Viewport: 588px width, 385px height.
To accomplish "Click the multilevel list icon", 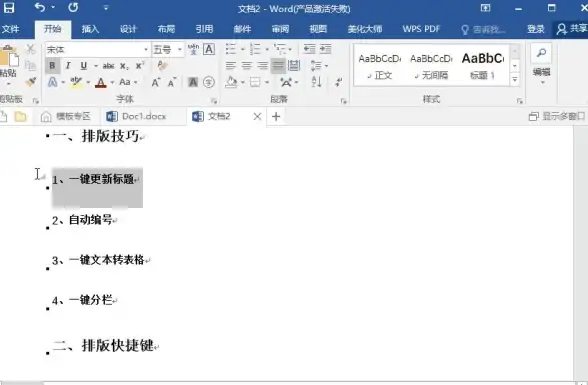I will pos(280,49).
